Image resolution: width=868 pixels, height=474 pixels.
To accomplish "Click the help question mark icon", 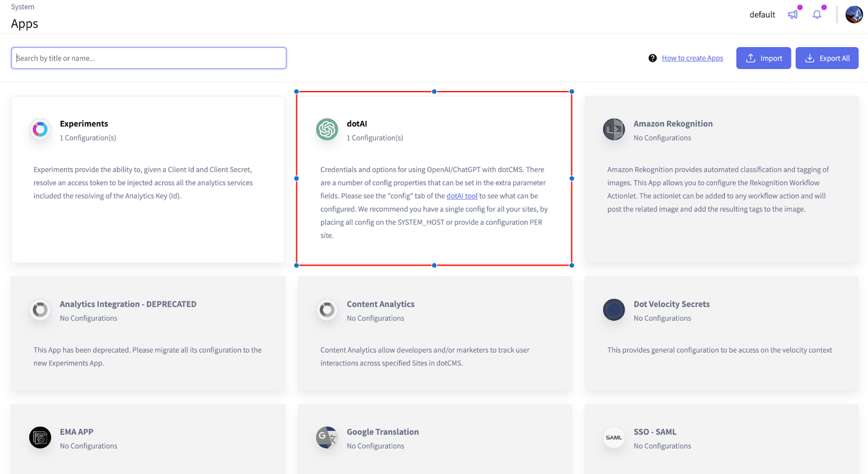I will coord(653,58).
